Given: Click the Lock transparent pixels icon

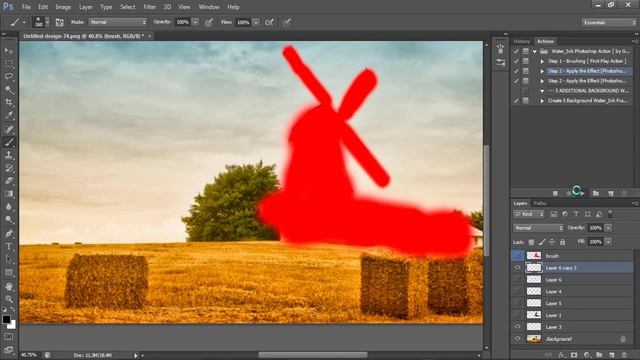Looking at the screenshot, I should [531, 242].
